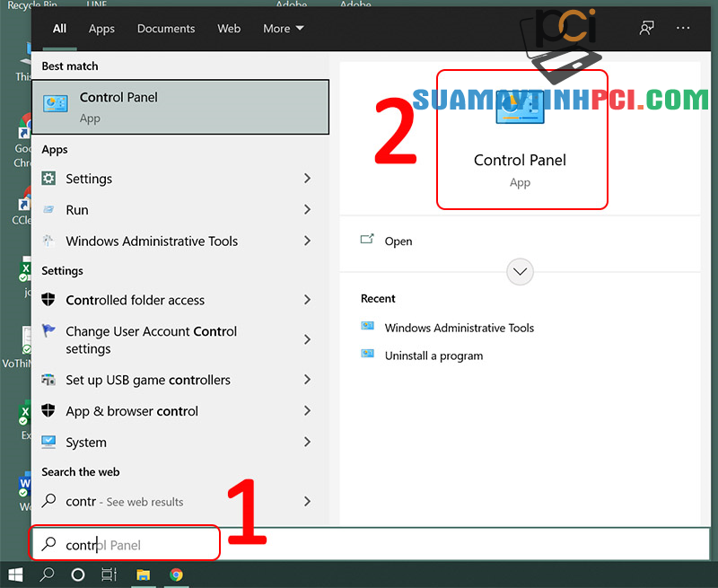Open Google Chrome from the taskbar
The width and height of the screenshot is (718, 588).
point(176,575)
